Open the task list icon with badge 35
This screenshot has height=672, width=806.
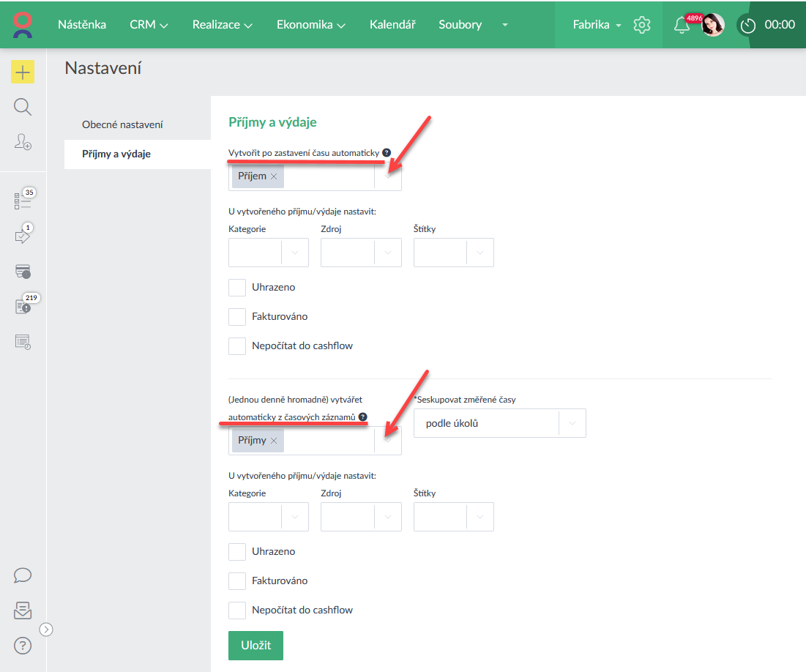pyautogui.click(x=23, y=201)
